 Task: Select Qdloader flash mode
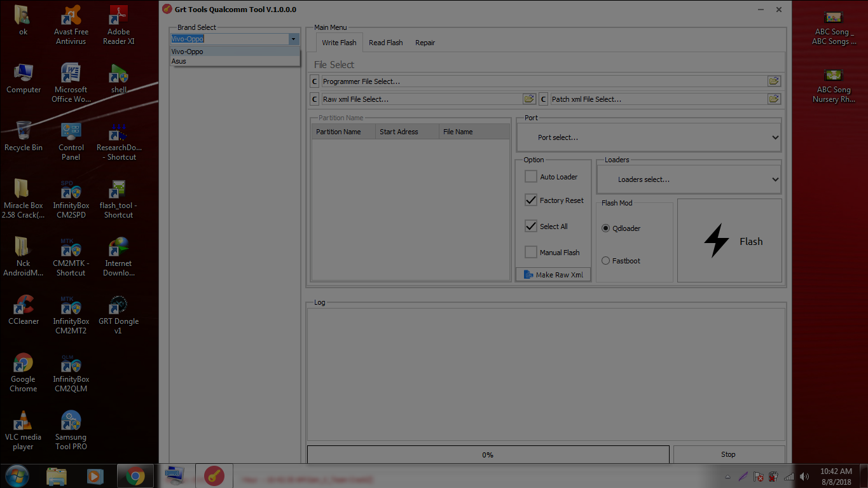click(605, 228)
